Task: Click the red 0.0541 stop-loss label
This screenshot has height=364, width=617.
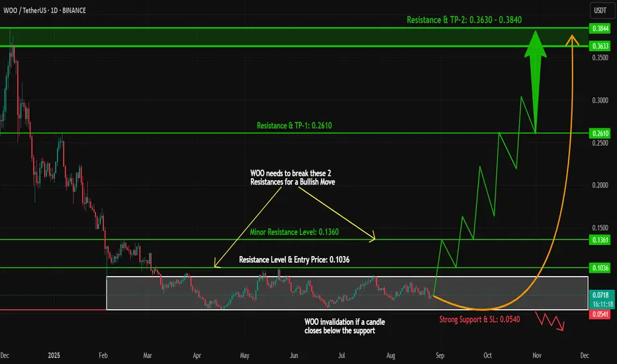Action: (600, 314)
